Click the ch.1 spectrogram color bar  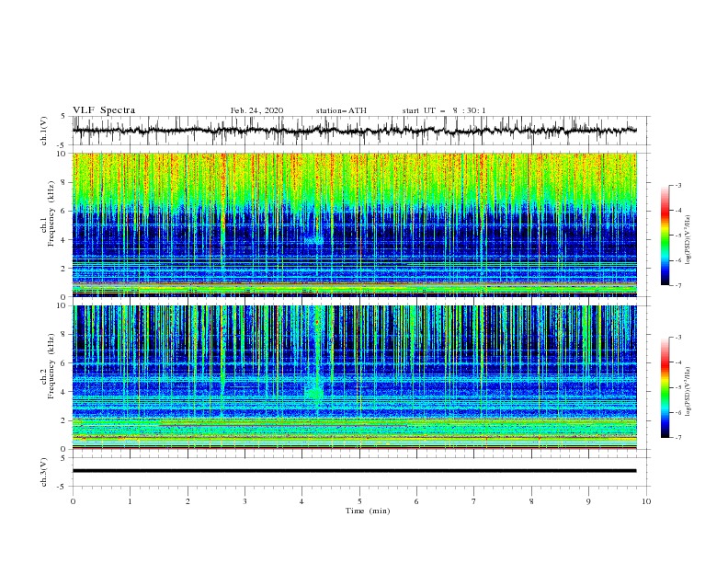(x=665, y=236)
